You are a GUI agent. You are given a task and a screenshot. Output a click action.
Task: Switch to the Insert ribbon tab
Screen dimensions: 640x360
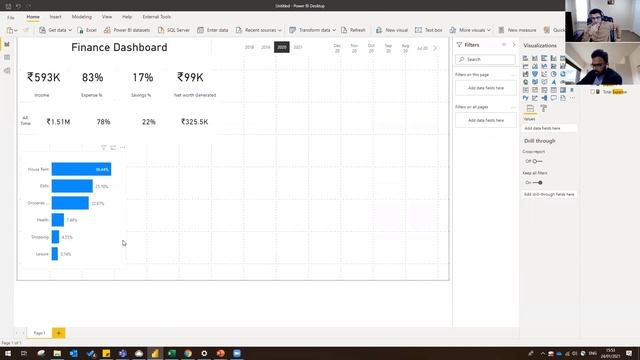(56, 17)
